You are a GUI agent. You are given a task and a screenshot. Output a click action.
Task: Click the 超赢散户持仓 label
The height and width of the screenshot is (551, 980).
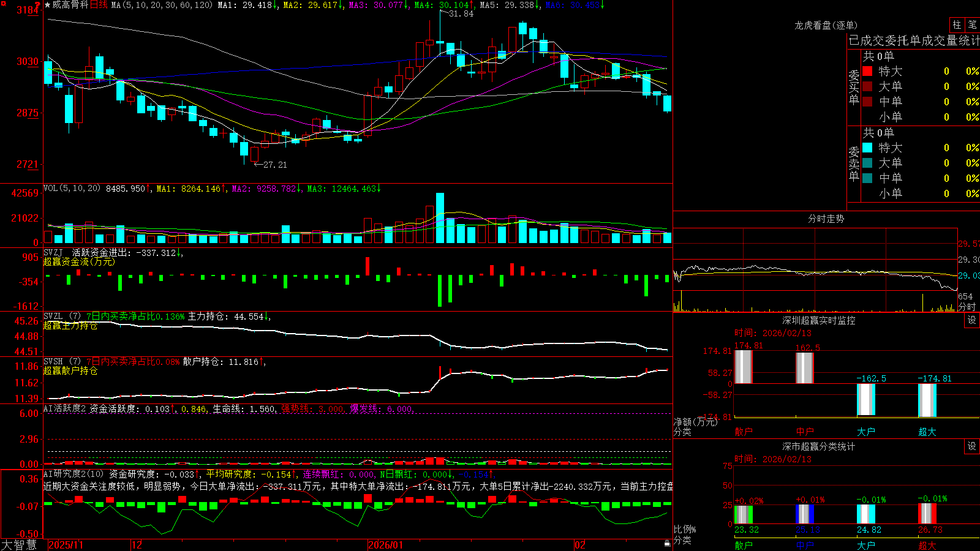coord(70,371)
